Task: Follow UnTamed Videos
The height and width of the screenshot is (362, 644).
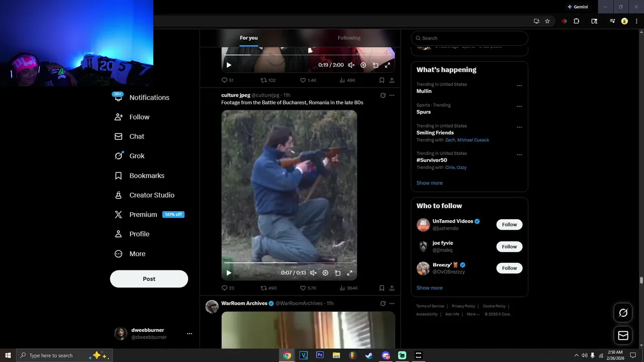Action: [x=509, y=225]
